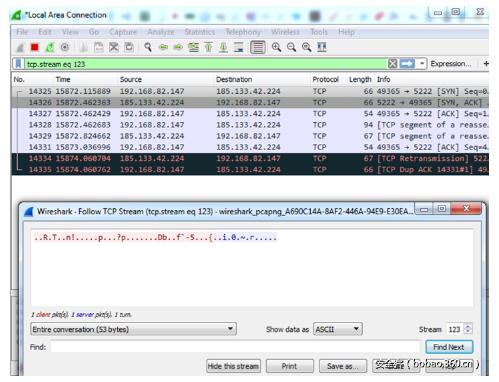Viewport: 499px width, 382px height.
Task: Select packet 14325 SYN row
Action: point(250,91)
